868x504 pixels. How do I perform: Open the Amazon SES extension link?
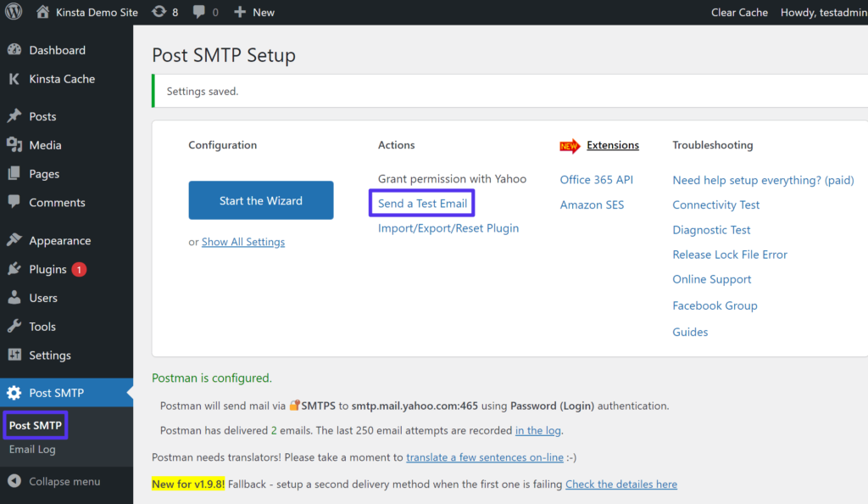[x=592, y=204]
